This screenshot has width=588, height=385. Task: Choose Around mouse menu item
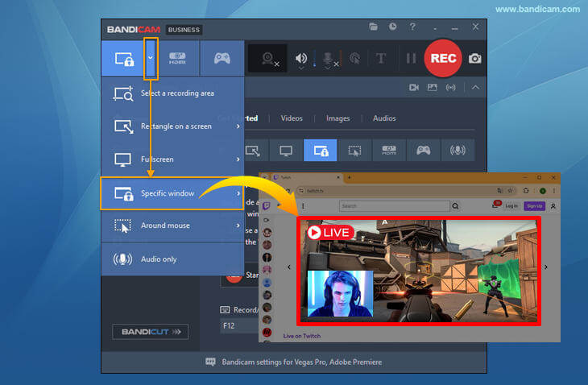(172, 226)
